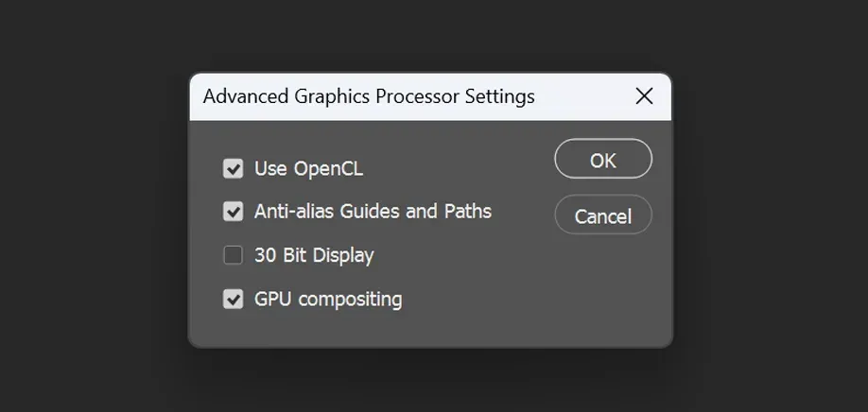Viewport: 868px width, 412px height.
Task: Click the Anti-alias Guides and Paths label
Action: click(373, 212)
